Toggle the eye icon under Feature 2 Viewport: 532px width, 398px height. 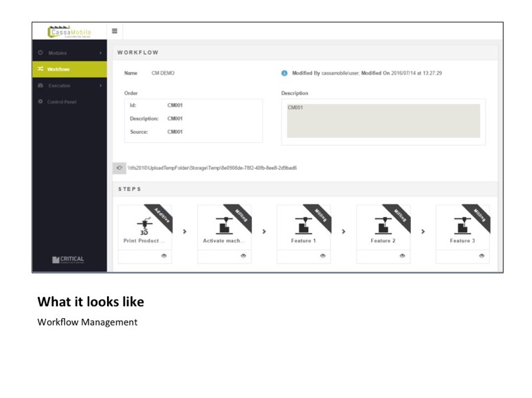pos(402,256)
